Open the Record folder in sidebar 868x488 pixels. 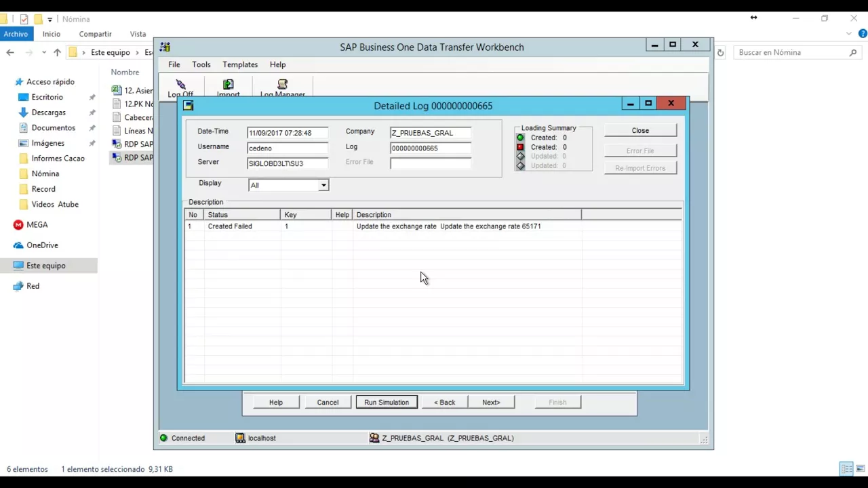(37, 189)
